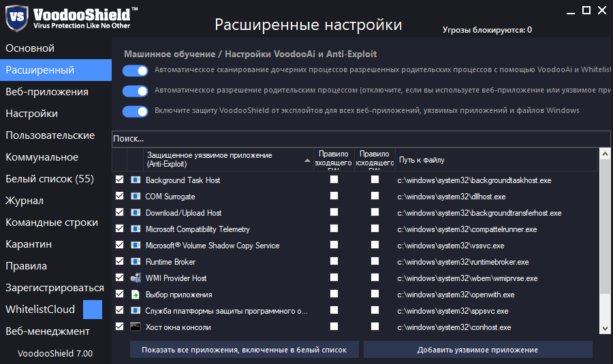Click the Правило исходящего column header
Screen dimensions: 613x364
[x=375, y=160]
